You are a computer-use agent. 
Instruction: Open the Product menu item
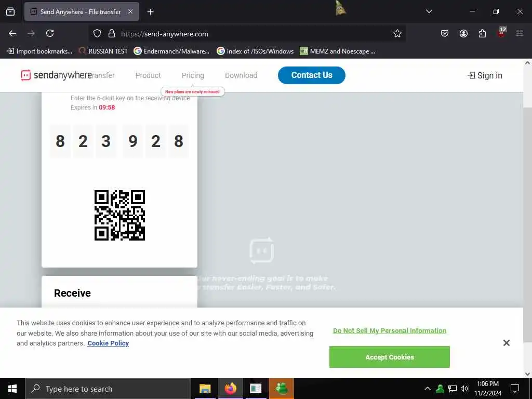[x=148, y=75]
